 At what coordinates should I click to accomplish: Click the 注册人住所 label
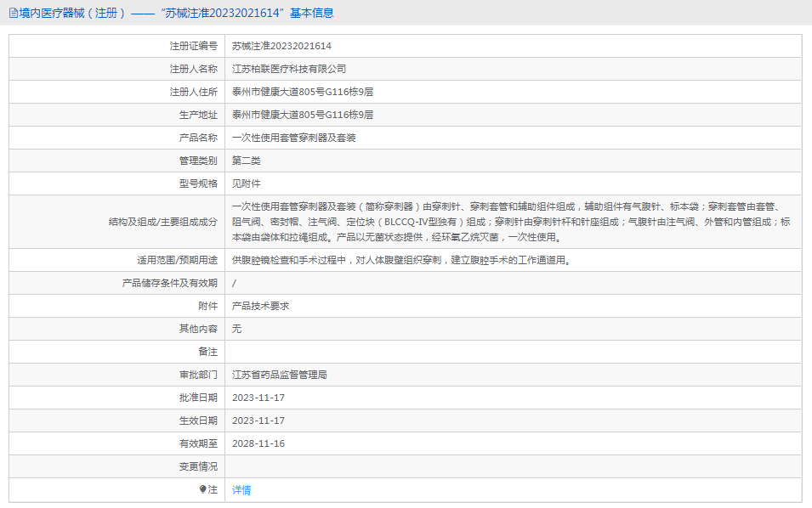194,92
